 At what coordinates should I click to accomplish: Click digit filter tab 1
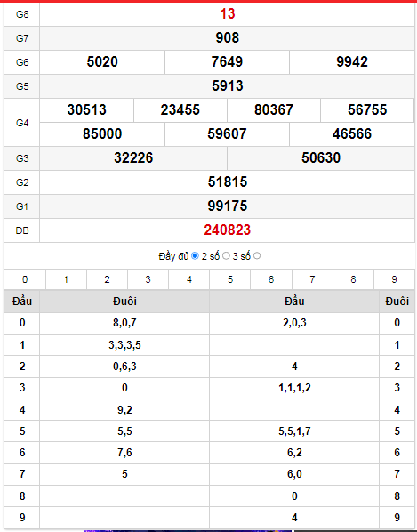tap(66, 279)
